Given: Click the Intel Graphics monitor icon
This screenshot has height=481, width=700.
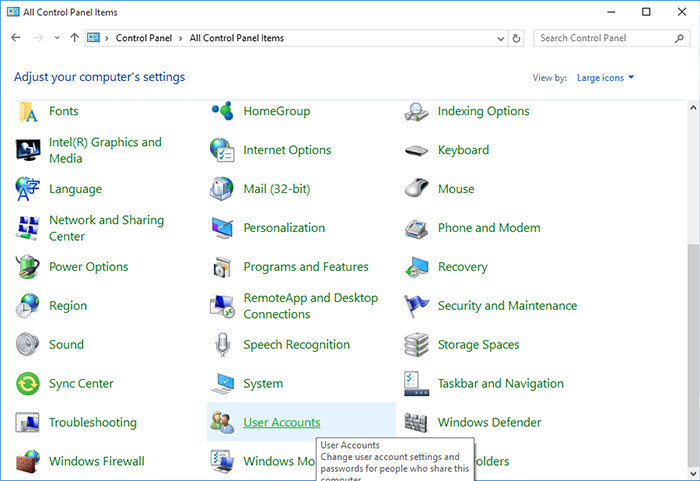Looking at the screenshot, I should (28, 150).
